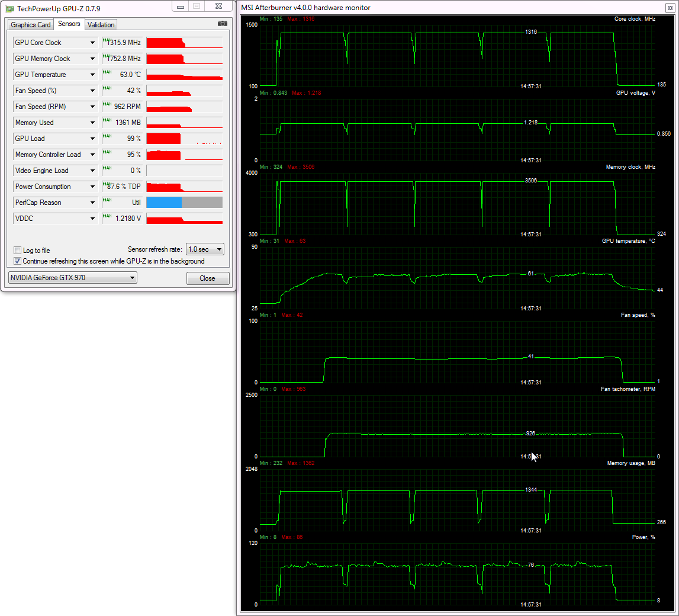Viewport: 679px width, 616px height.
Task: Click the GPU Core Clock 1315.9 MHz value
Action: 123,43
